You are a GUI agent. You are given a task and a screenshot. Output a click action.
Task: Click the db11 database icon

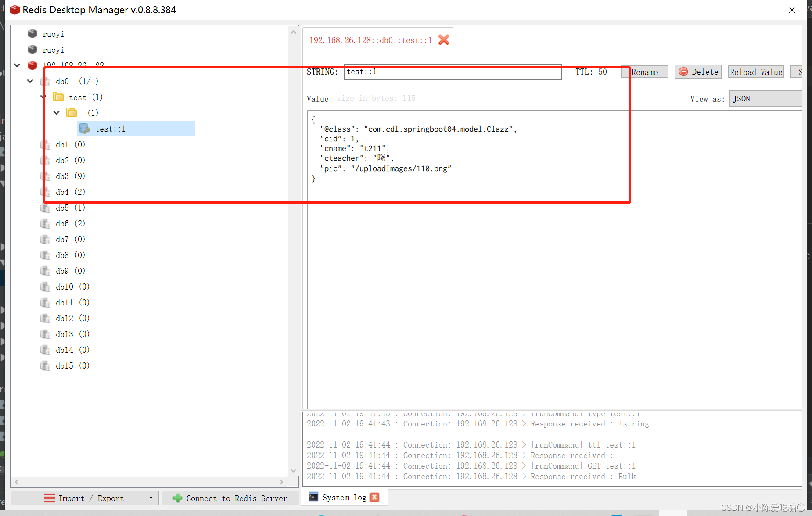[45, 302]
